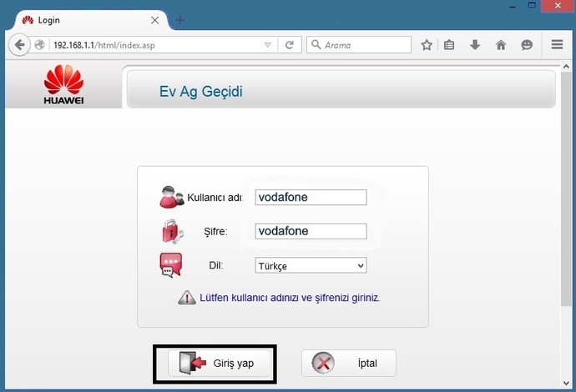Click the Kullanıcı adı label
Image resolution: width=576 pixels, height=392 pixels.
(215, 198)
